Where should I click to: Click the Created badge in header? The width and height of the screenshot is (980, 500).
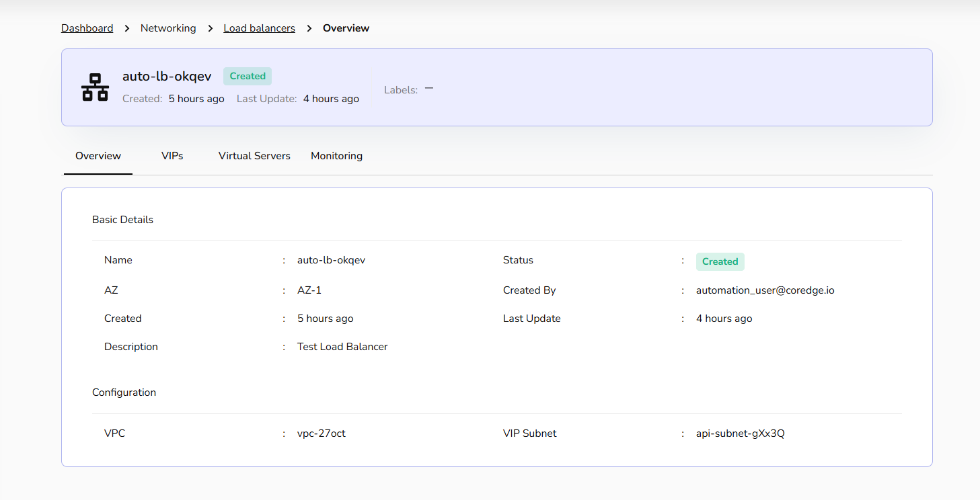click(x=248, y=76)
